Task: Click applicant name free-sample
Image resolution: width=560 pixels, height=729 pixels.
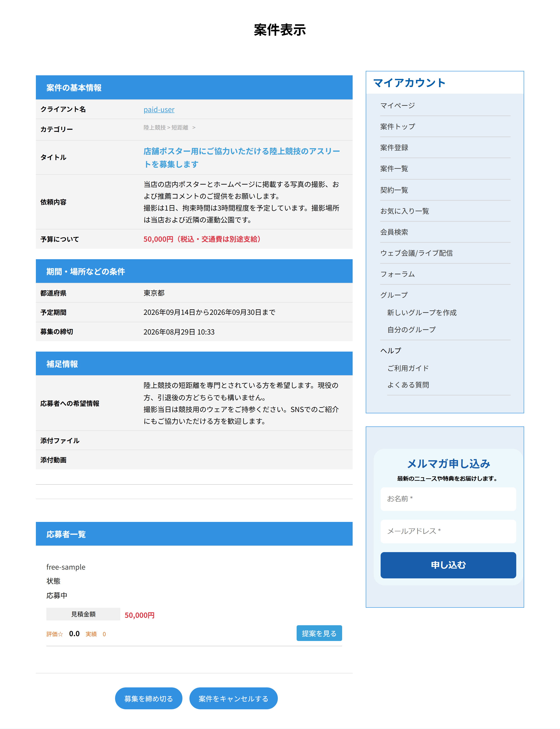Action: (66, 567)
